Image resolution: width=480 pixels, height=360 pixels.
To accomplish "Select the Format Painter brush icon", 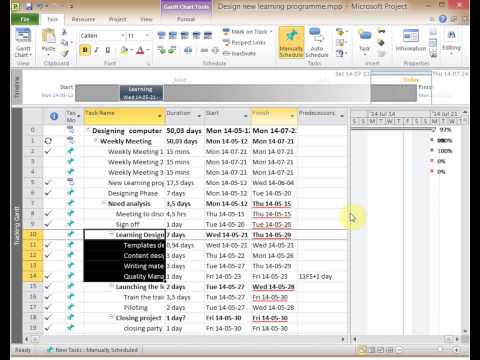I will click(x=65, y=53).
